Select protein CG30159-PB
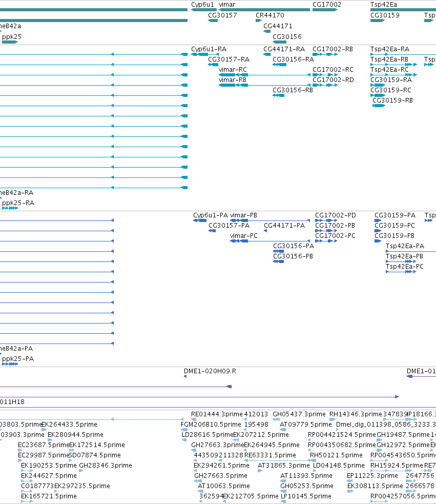 [x=395, y=236]
